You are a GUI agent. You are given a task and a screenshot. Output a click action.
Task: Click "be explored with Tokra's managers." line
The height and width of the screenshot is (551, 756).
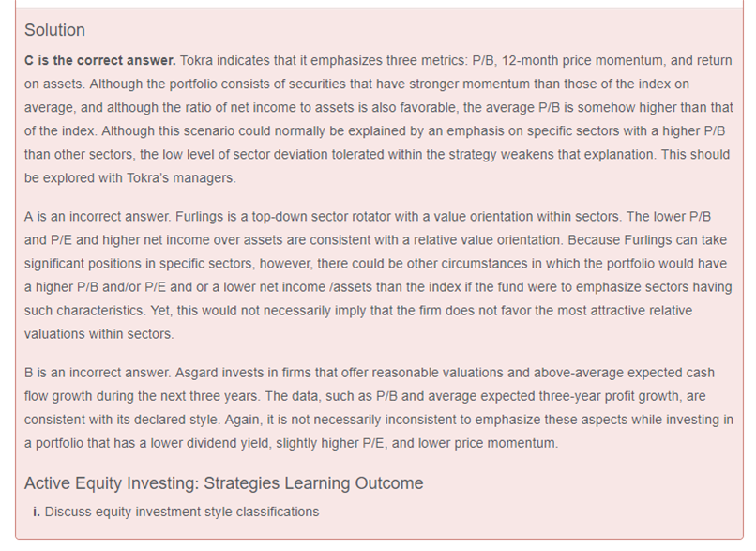pos(129,176)
